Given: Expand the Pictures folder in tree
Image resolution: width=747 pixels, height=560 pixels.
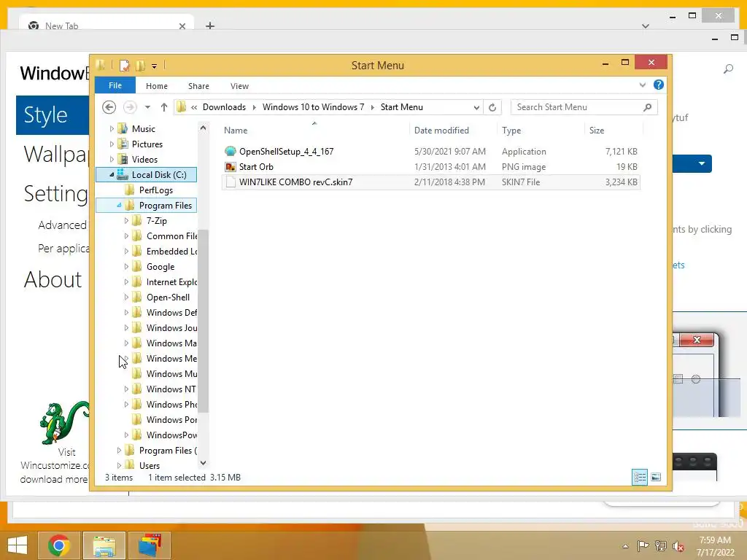Looking at the screenshot, I should pos(112,144).
